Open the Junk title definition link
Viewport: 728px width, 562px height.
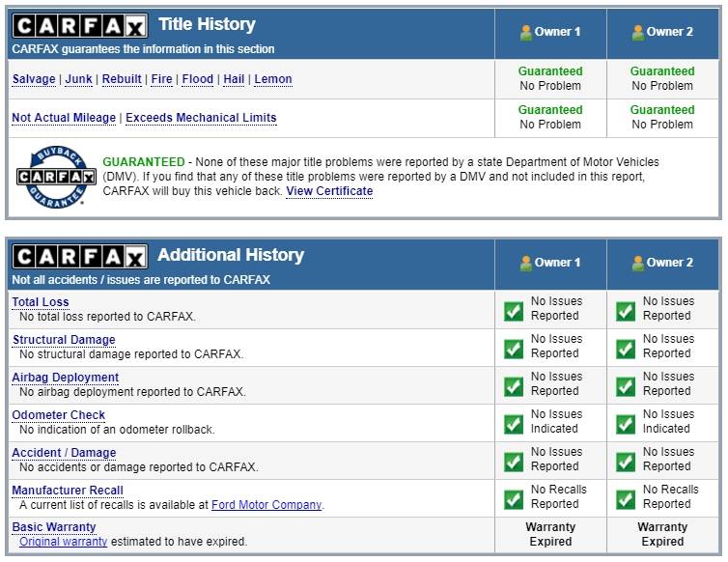pyautogui.click(x=78, y=79)
